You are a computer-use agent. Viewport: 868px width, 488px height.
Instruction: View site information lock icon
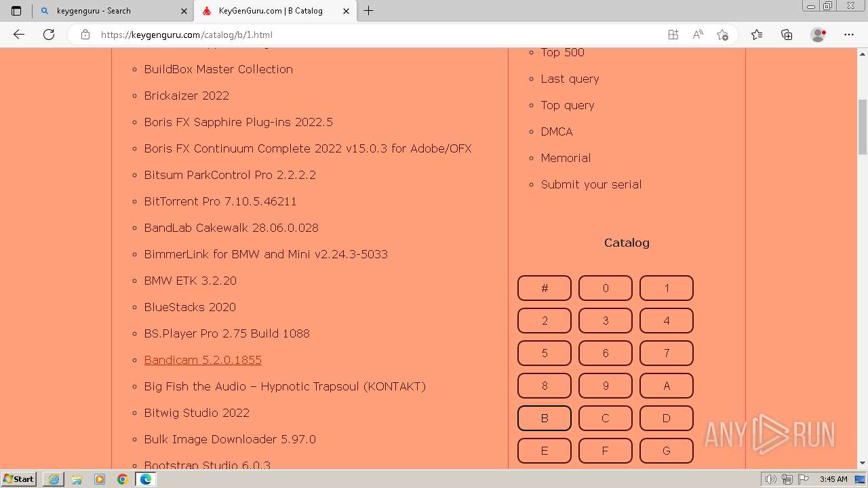85,35
